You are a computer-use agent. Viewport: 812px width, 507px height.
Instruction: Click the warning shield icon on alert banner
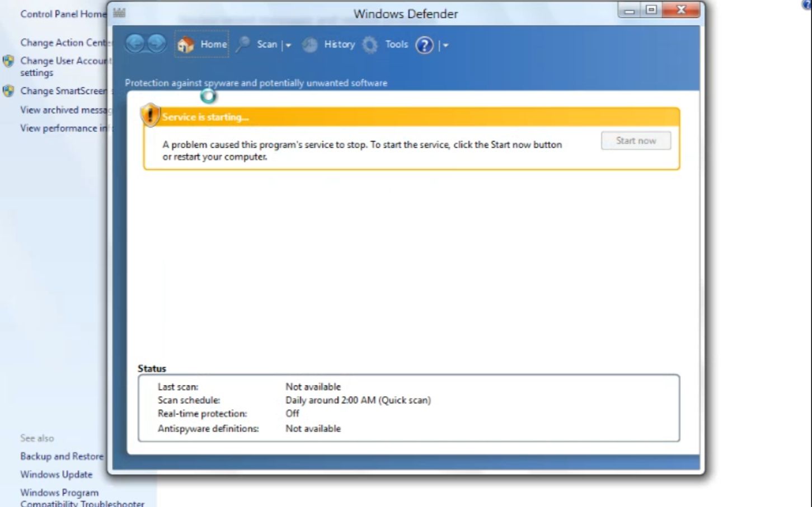click(150, 115)
